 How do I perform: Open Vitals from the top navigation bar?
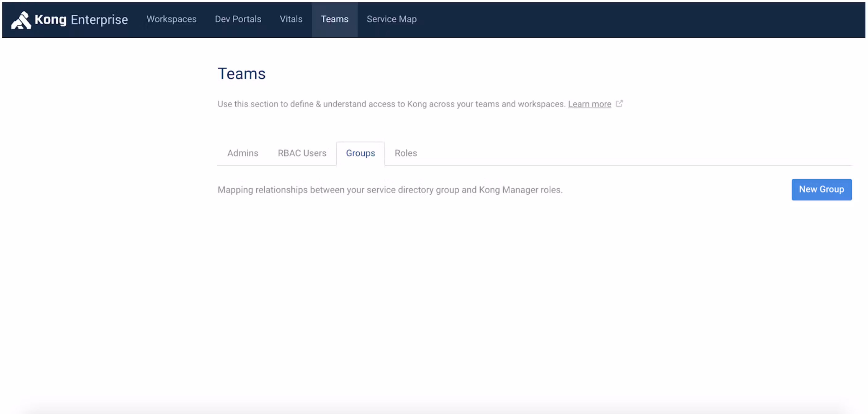[x=291, y=19]
